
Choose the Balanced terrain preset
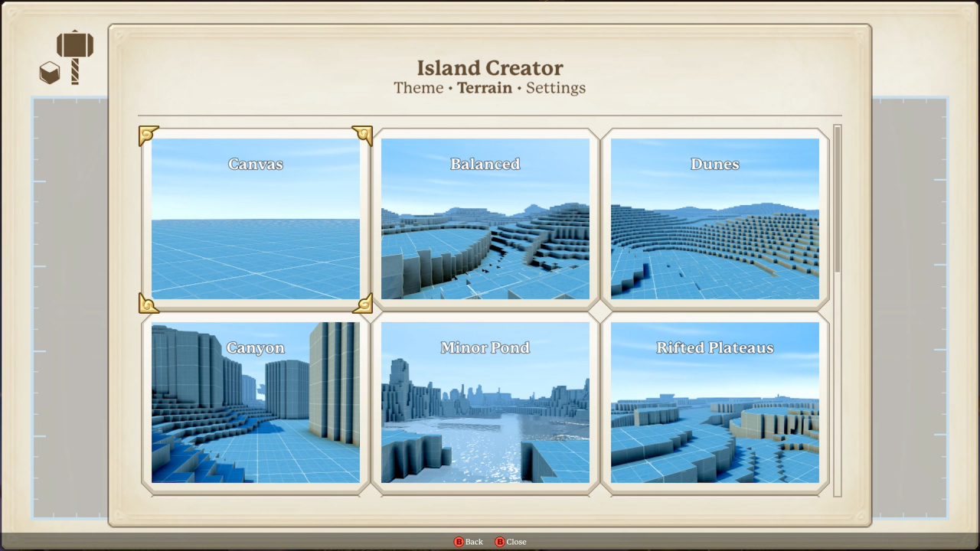pos(485,219)
